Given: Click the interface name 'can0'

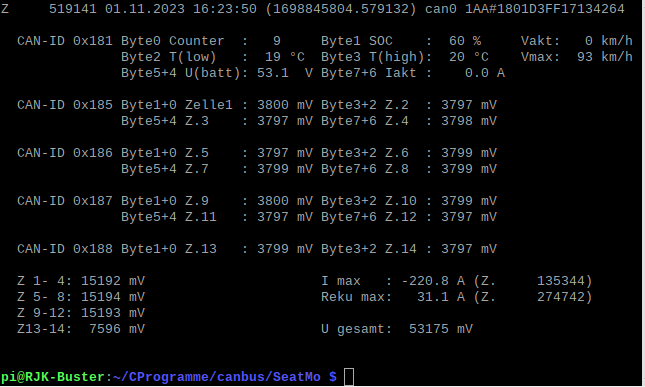Looking at the screenshot, I should (x=441, y=9).
